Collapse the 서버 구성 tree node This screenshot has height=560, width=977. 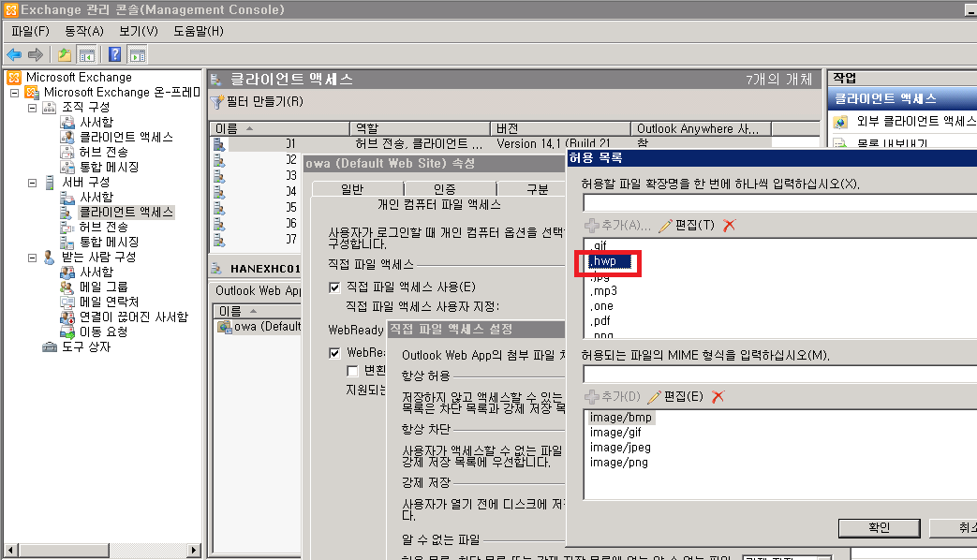[32, 184]
